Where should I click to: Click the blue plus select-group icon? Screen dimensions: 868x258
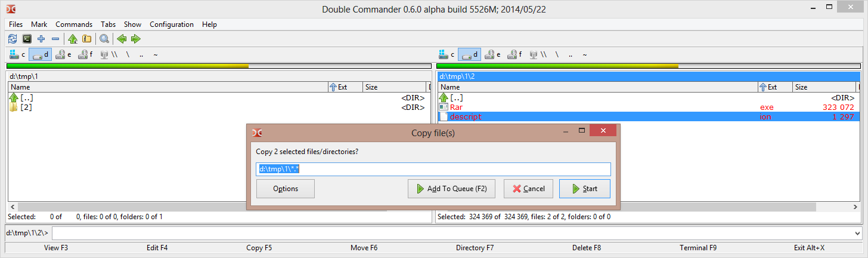point(41,39)
